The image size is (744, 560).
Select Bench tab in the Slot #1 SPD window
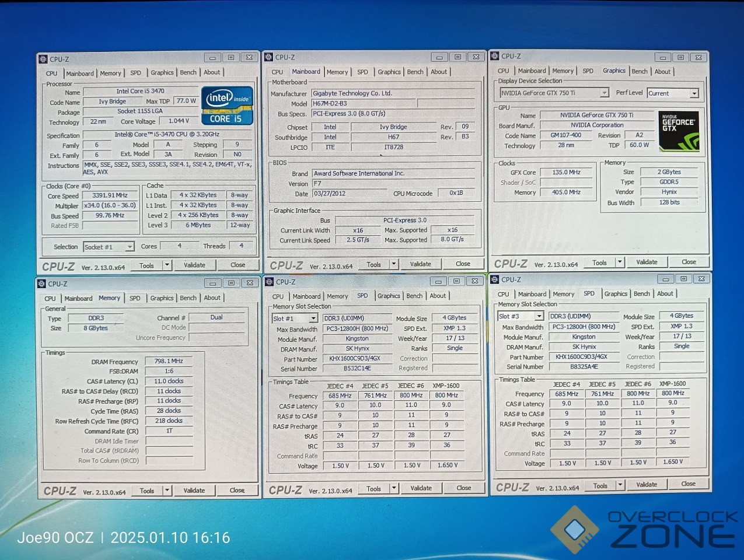414,296
